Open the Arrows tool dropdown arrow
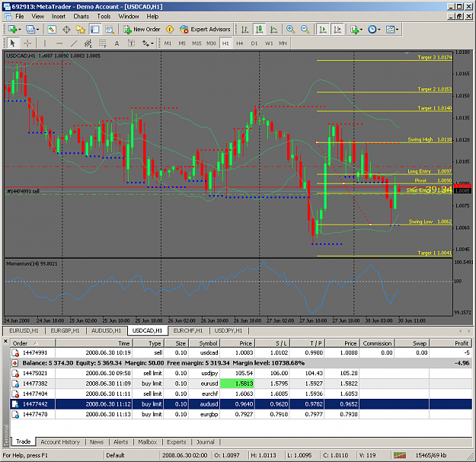This screenshot has height=462, width=476. point(152,43)
